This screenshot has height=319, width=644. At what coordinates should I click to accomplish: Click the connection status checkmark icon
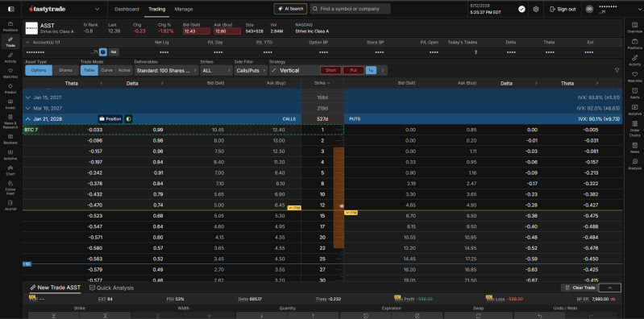[x=521, y=9]
